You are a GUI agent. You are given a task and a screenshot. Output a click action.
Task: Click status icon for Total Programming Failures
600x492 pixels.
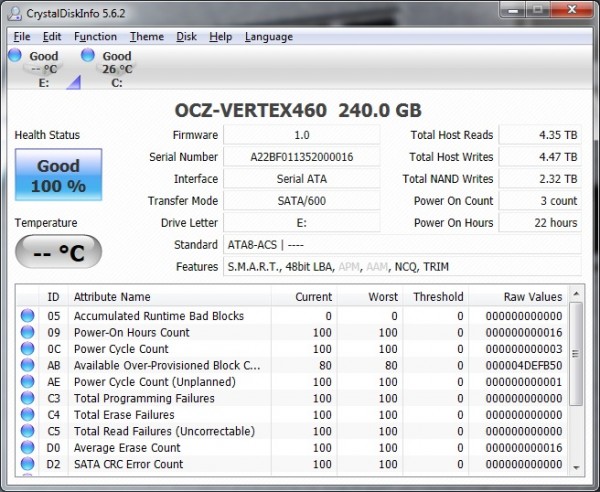(27, 398)
